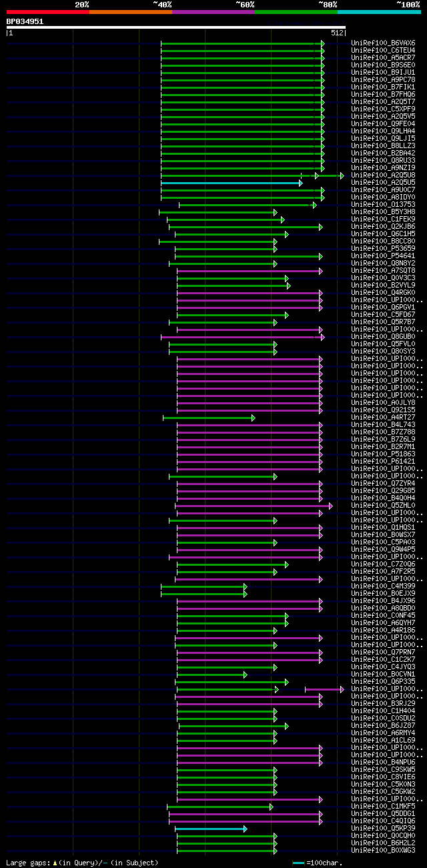Viewport: 427px width, 868px height.
Task: Click label UniRef100_C5FD67
Action: click(383, 315)
